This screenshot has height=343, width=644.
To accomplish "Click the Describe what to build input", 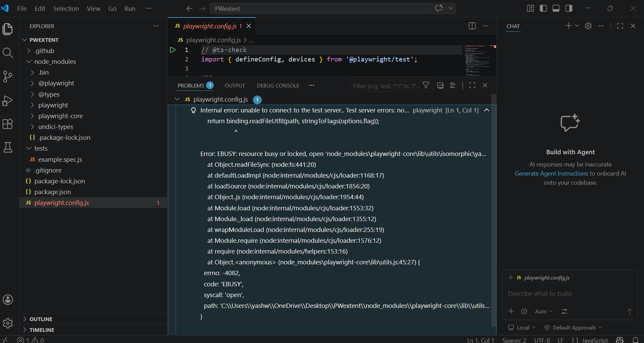I will click(570, 294).
